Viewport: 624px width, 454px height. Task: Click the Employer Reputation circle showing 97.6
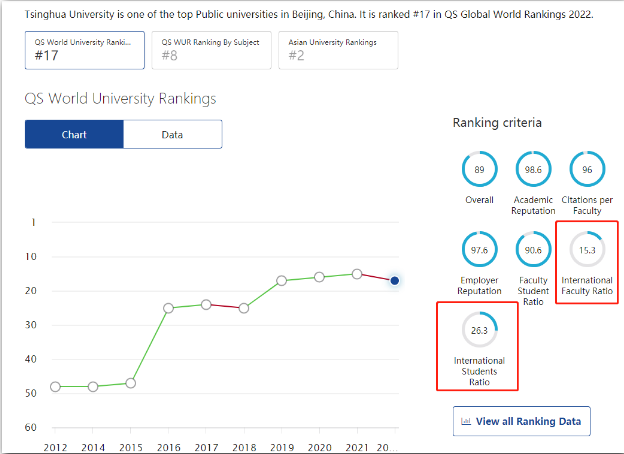coord(479,249)
